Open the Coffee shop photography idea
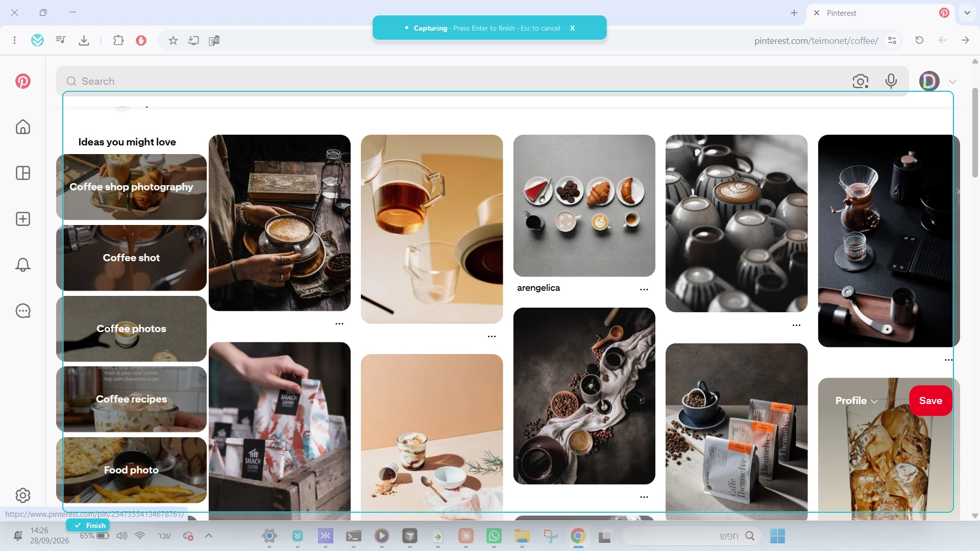The width and height of the screenshot is (980, 551). coord(131,187)
